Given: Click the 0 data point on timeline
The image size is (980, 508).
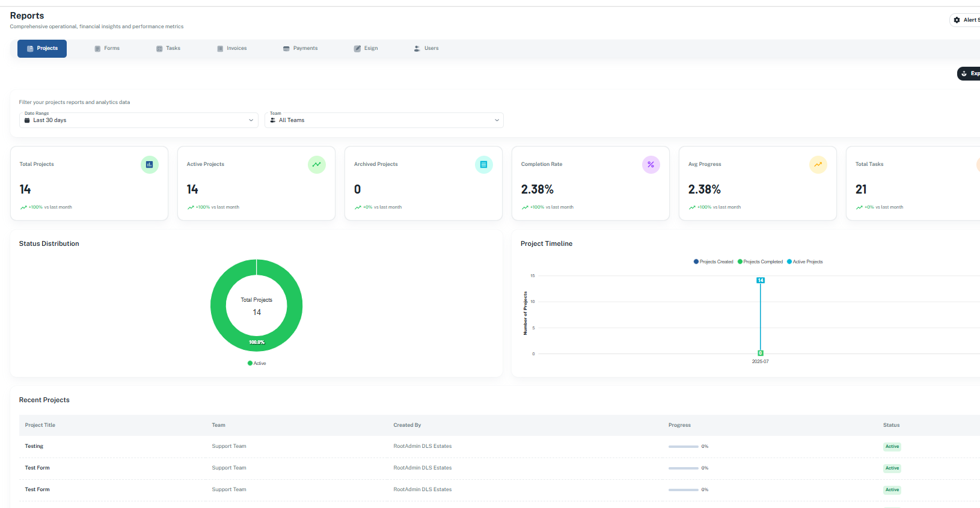Looking at the screenshot, I should [x=761, y=353].
